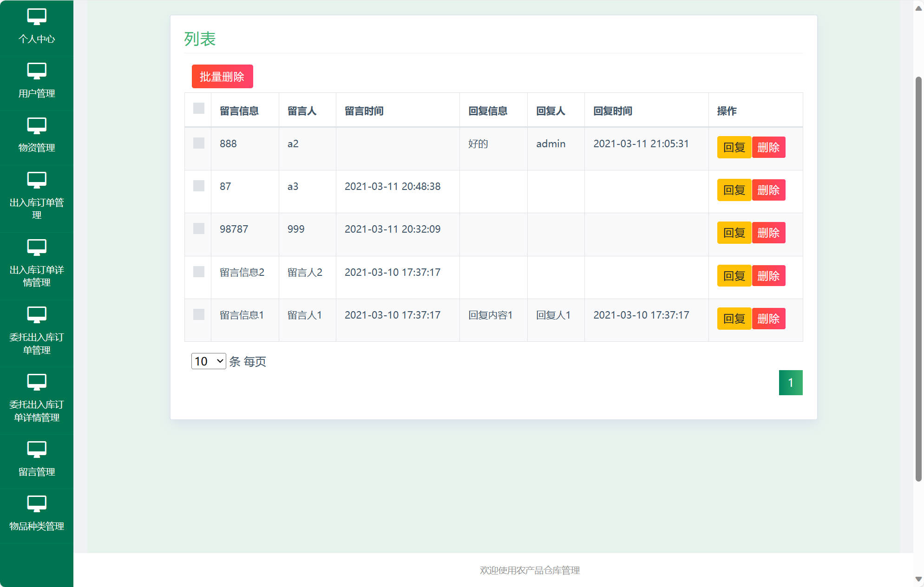Select page 1 in the pagination control
Screen dimensions: 924x587
(791, 382)
